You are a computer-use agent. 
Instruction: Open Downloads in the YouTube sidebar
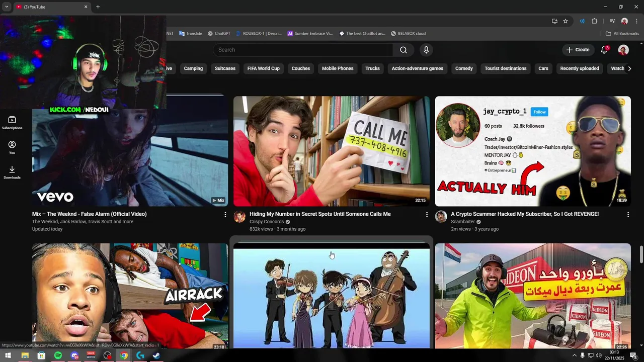12,172
